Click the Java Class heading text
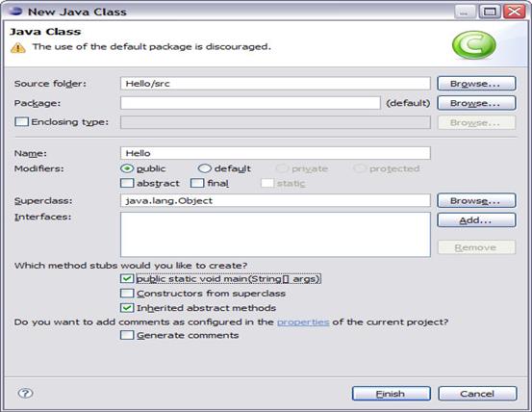This screenshot has height=412, width=532. [x=45, y=32]
